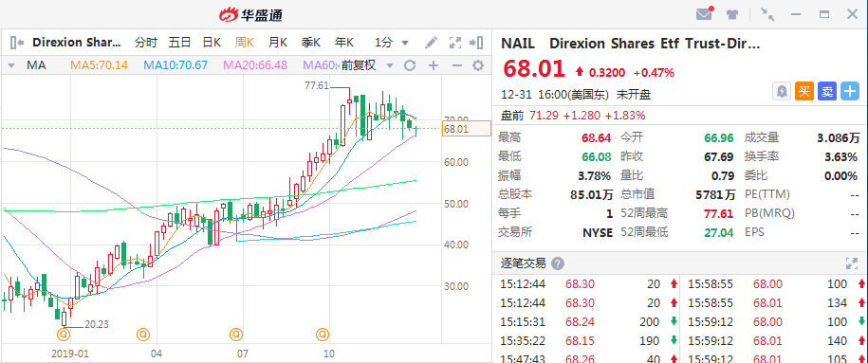This screenshot has height=363, width=868.
Task: Click the blue 卖 sell button
Action: (x=827, y=91)
